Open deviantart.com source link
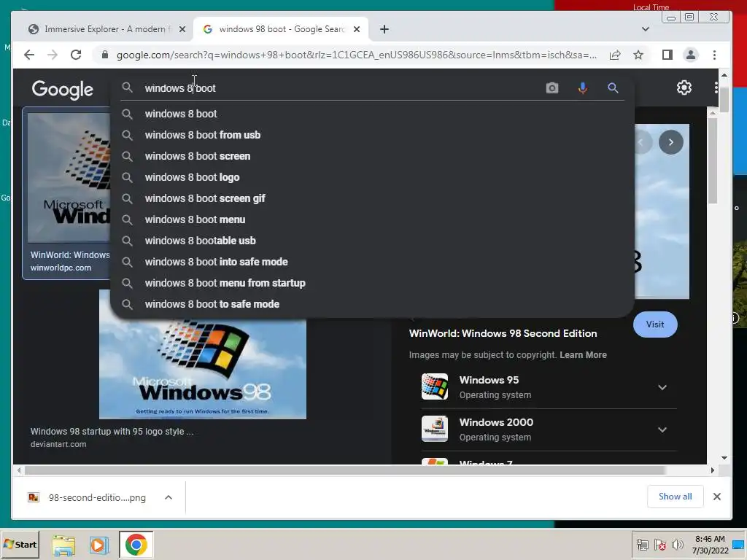Screen dimensions: 747x560 click(x=58, y=444)
